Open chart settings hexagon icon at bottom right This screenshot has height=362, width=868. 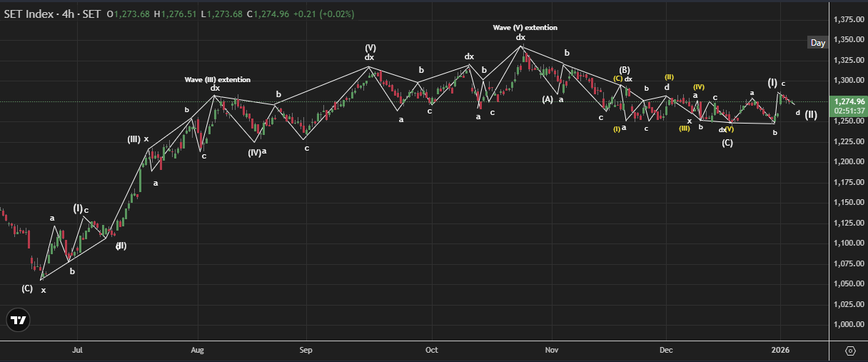pyautogui.click(x=850, y=351)
